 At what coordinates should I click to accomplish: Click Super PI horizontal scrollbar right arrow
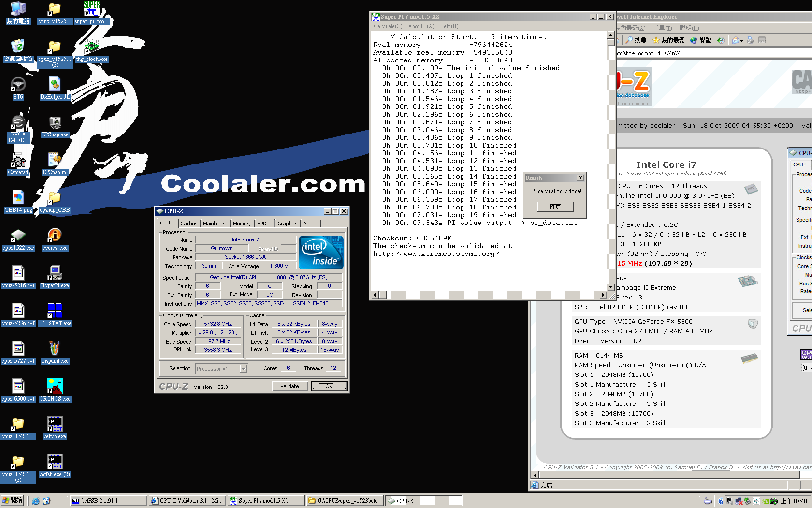603,295
